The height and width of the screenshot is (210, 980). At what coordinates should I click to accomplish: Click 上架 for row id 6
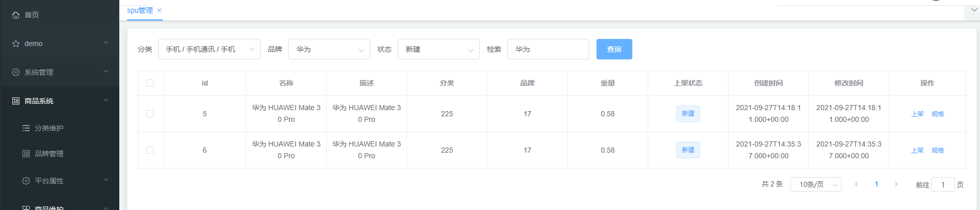pos(918,151)
